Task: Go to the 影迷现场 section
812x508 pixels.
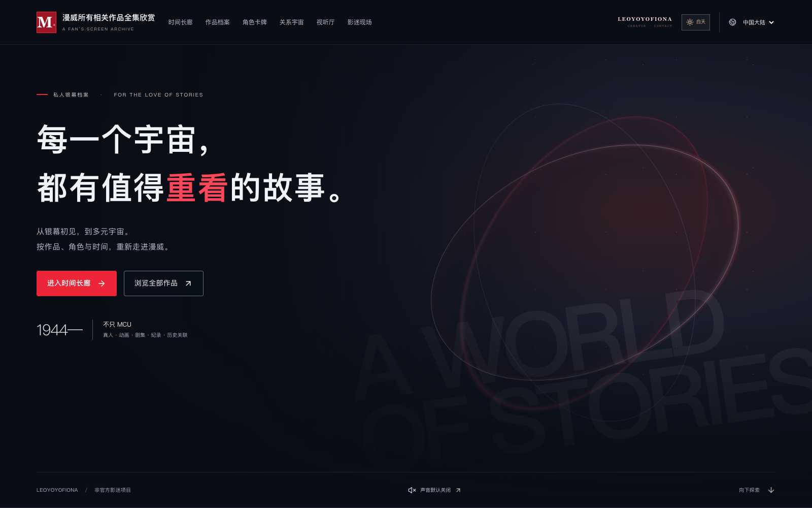Action: click(x=360, y=22)
